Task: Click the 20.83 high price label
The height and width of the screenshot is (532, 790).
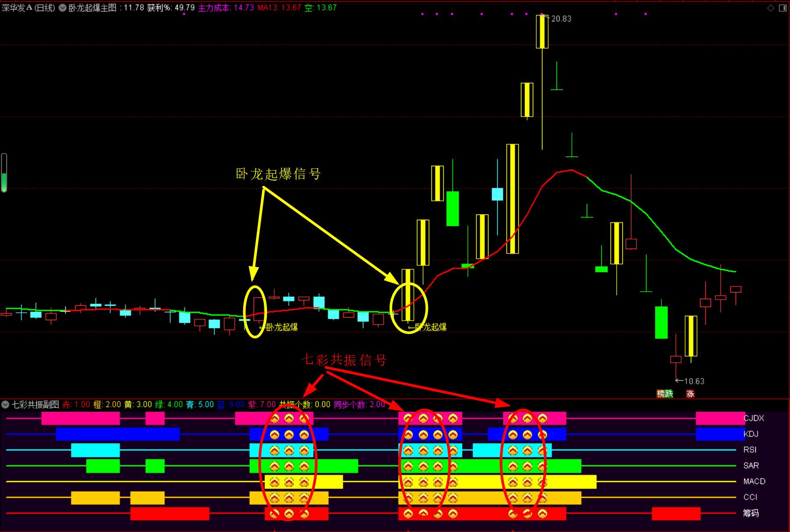Action: [x=561, y=19]
